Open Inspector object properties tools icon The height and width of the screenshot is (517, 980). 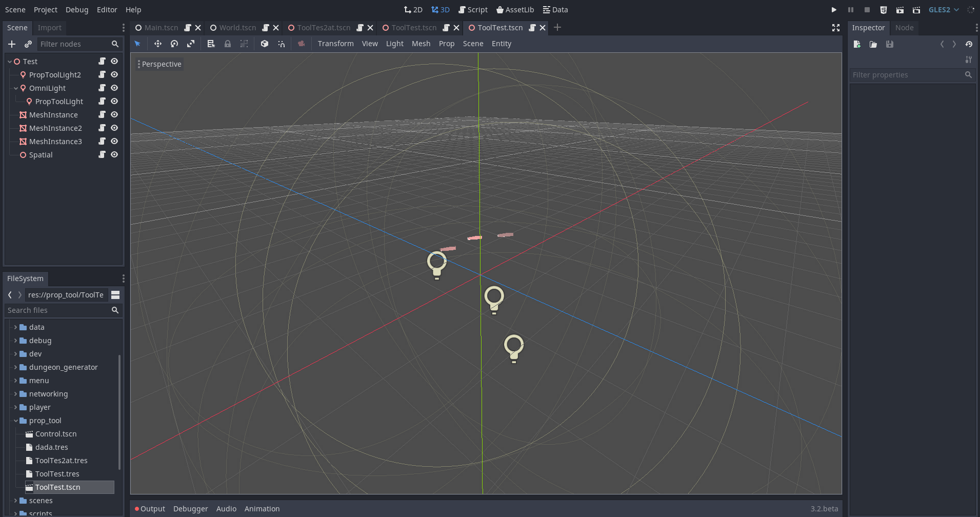[x=969, y=59]
